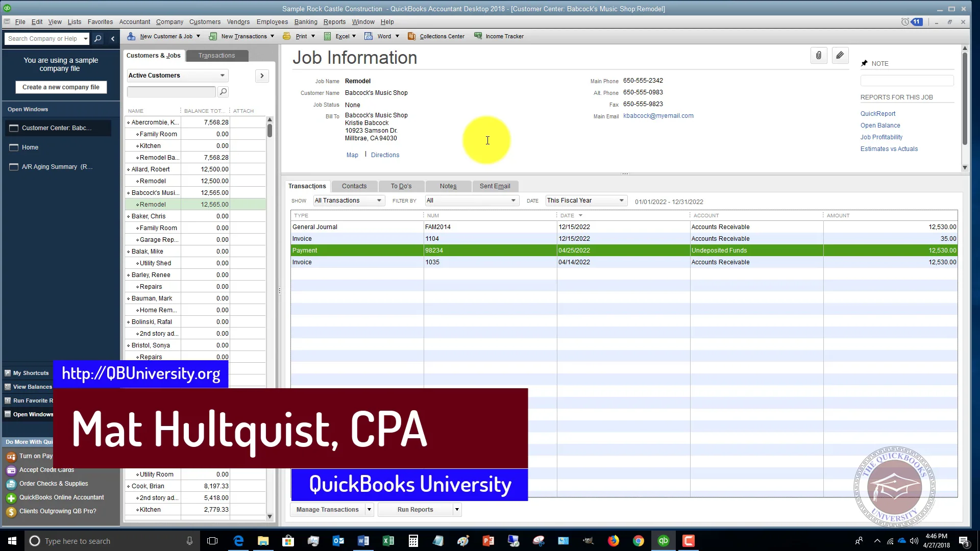Collapse the left icon bar arrow
The image size is (980, 551).
[x=113, y=38]
